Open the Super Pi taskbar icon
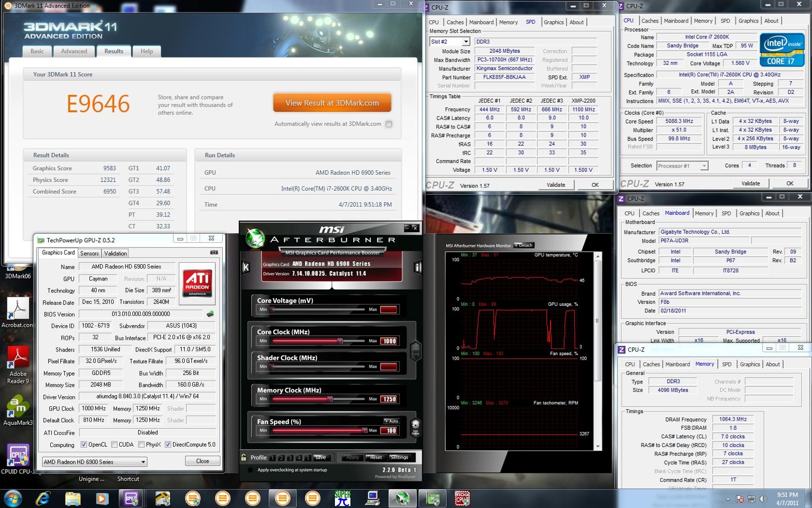812x508 pixels. [343, 498]
